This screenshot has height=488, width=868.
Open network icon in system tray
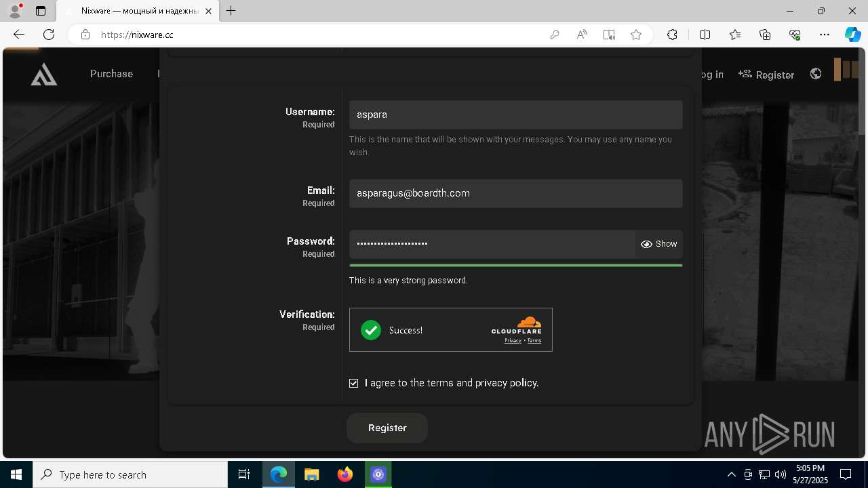tap(764, 474)
